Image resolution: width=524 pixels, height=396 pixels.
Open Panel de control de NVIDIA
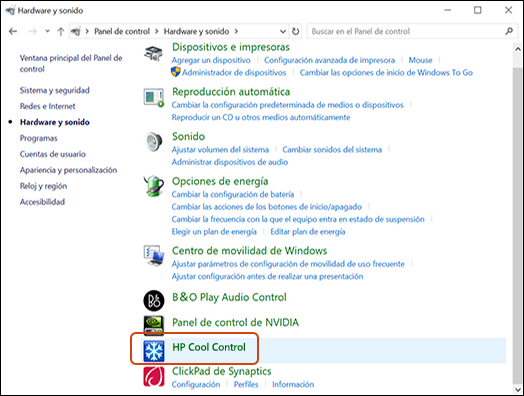click(235, 322)
